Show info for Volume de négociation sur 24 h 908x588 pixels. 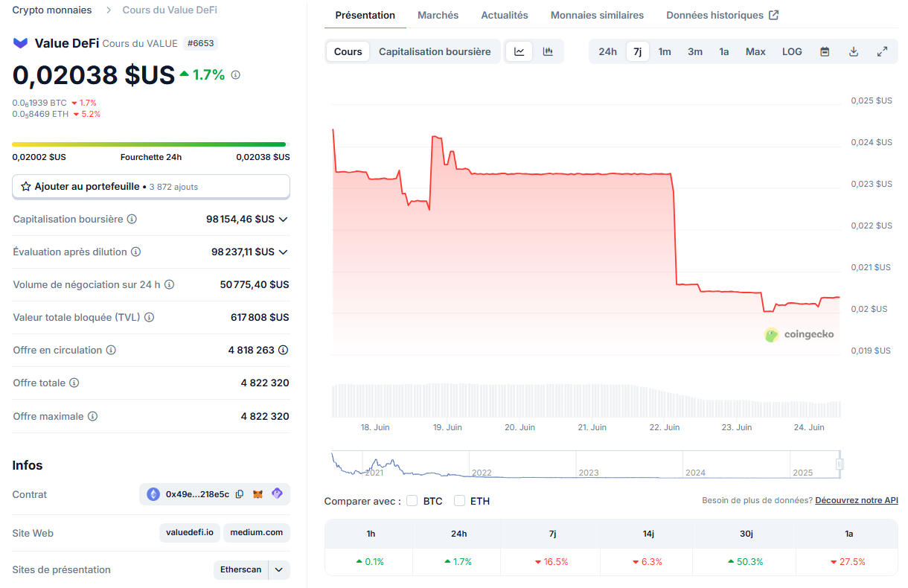coord(169,285)
